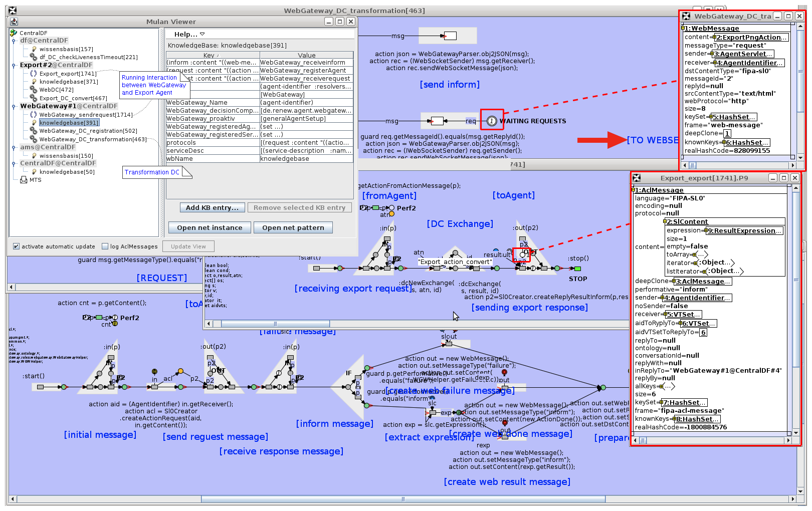
Task: Collapse CentralDF@CentralDF tree node handle
Action: pos(14,163)
